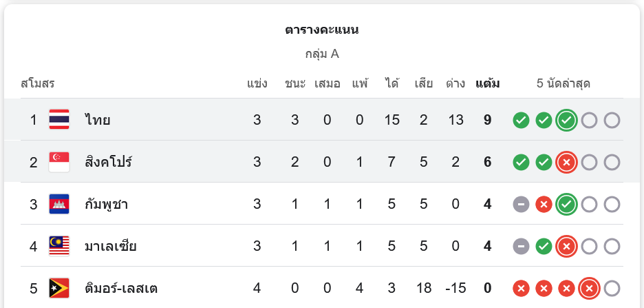Click the Timor-Leste flag icon
The height and width of the screenshot is (308, 644).
pyautogui.click(x=59, y=288)
